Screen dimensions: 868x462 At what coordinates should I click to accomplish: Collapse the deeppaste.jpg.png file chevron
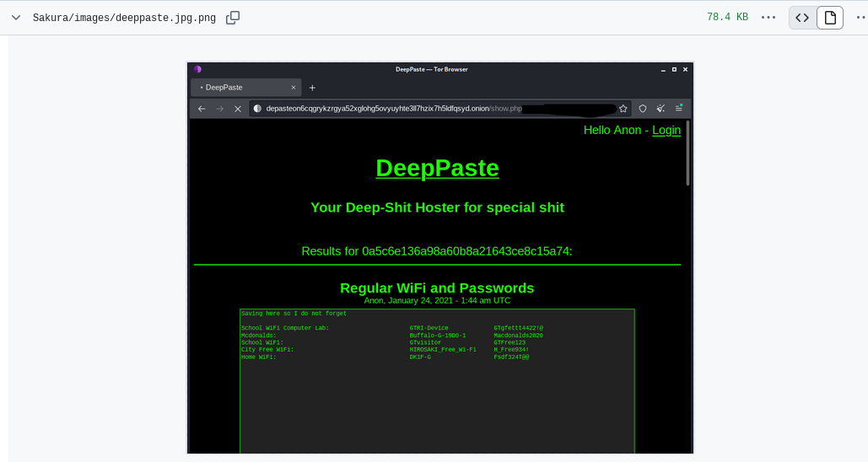pyautogui.click(x=16, y=18)
